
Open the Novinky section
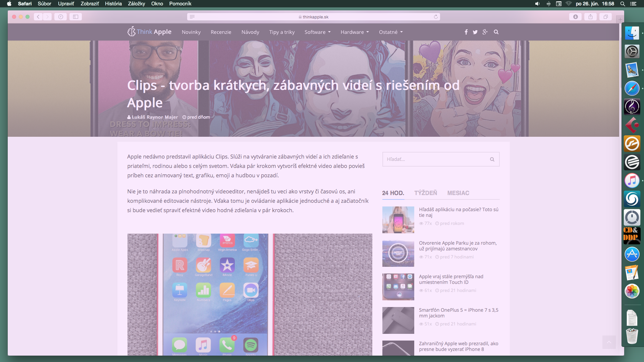pyautogui.click(x=191, y=32)
